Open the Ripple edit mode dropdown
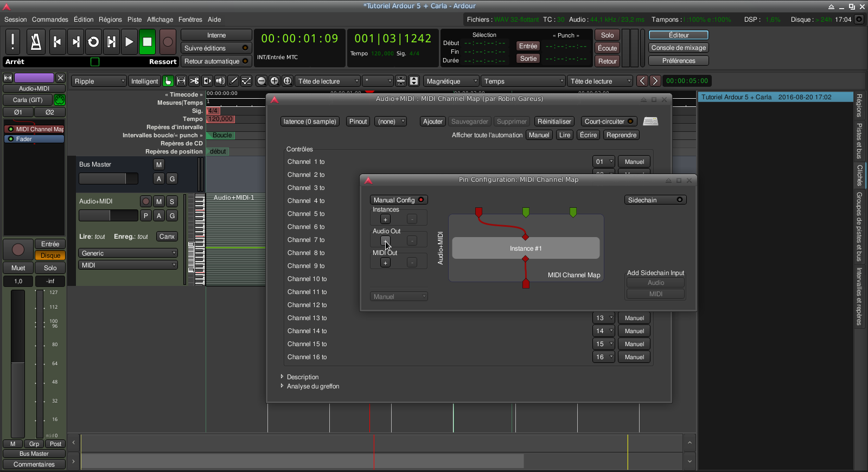 click(x=99, y=81)
